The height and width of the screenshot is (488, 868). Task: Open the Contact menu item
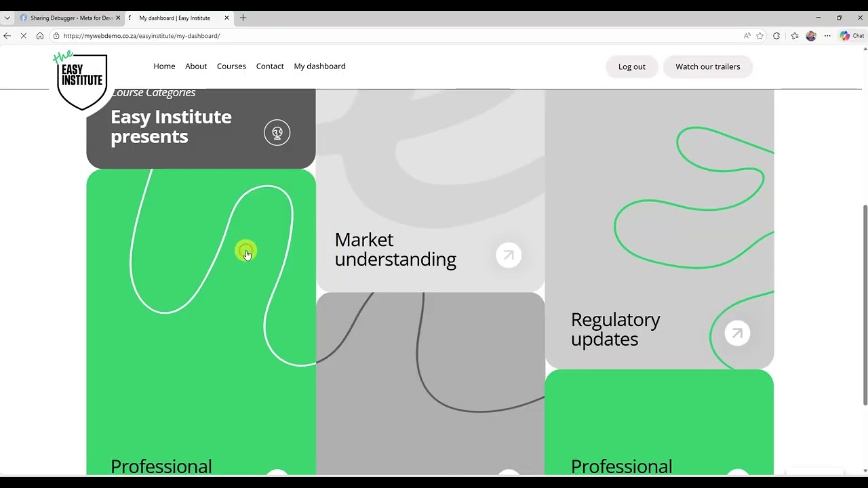point(270,66)
